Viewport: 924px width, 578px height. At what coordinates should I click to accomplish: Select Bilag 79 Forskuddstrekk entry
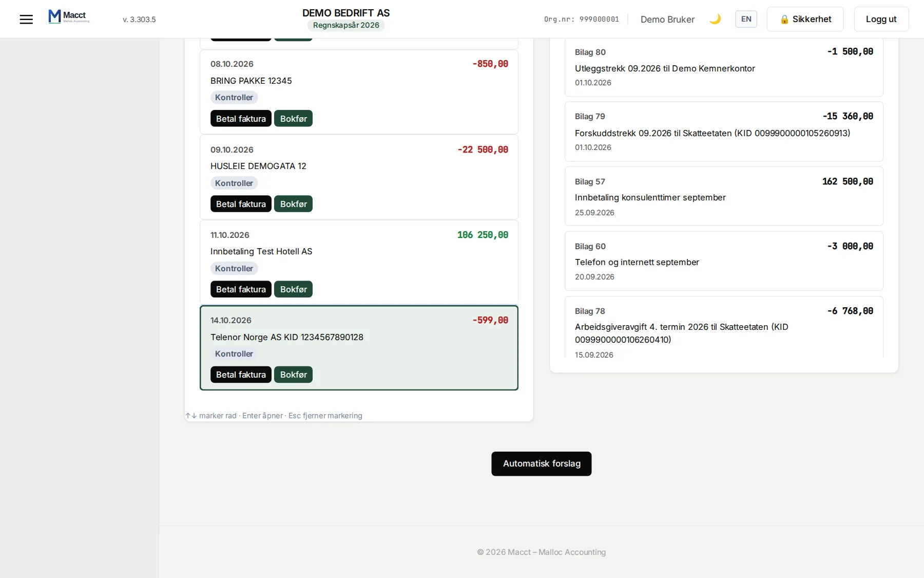click(724, 132)
